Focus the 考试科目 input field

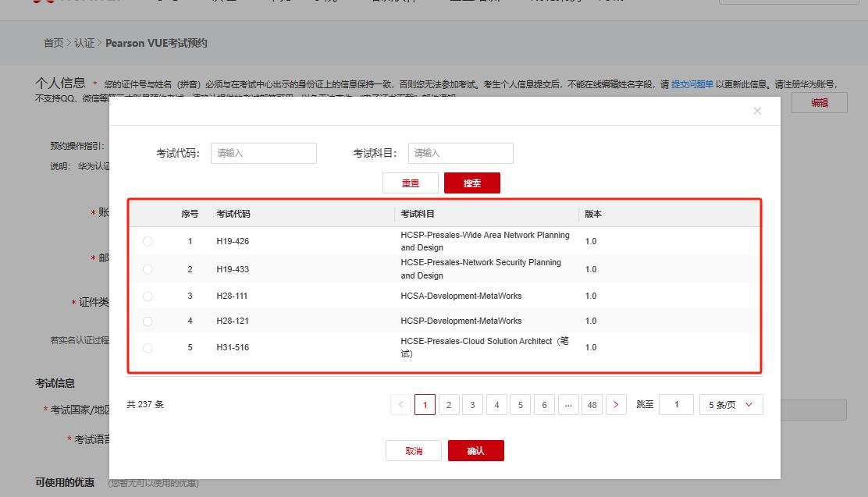[x=461, y=153]
